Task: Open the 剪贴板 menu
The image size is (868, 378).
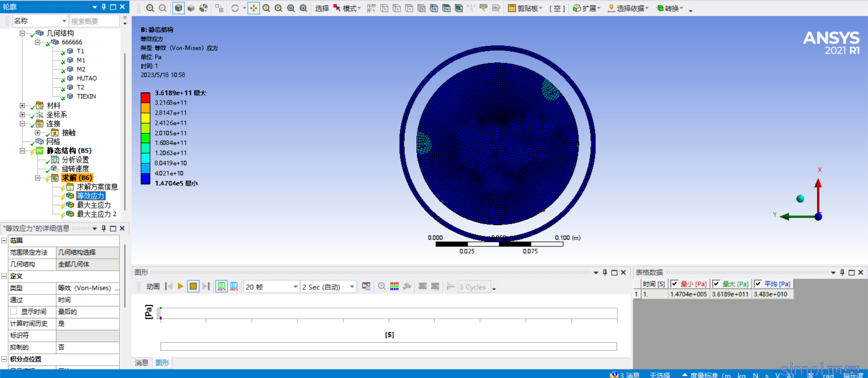Action: tap(525, 8)
